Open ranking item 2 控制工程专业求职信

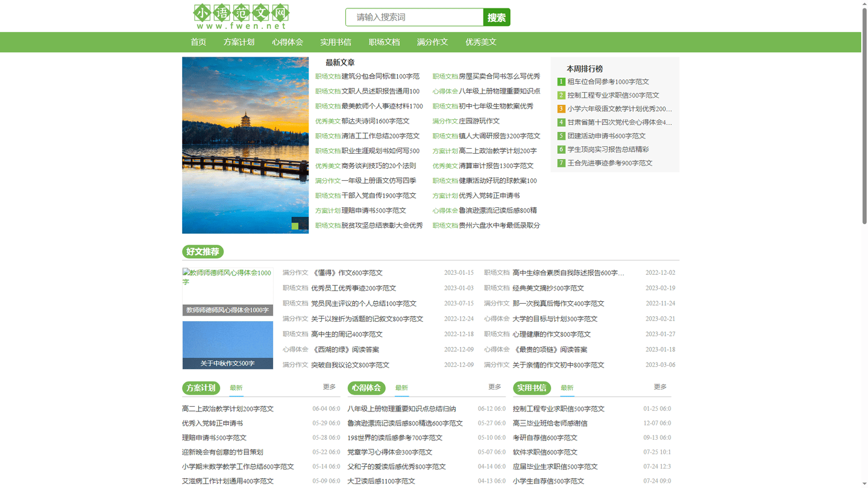tap(613, 95)
